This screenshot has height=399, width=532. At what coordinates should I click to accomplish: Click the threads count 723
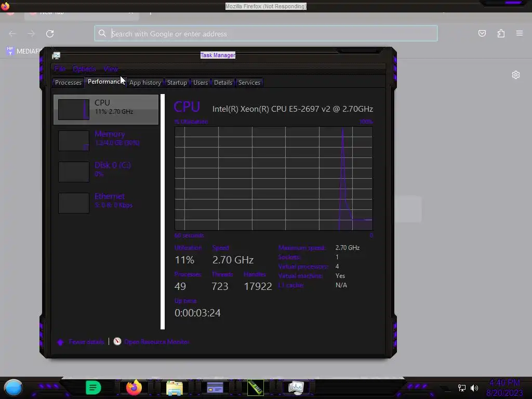[220, 286]
